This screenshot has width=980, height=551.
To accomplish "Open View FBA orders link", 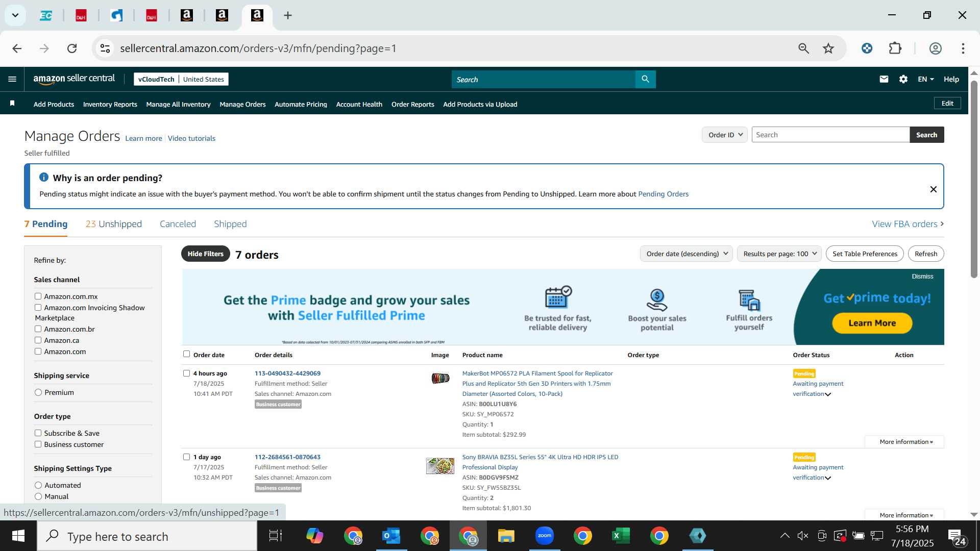I will pos(908,224).
